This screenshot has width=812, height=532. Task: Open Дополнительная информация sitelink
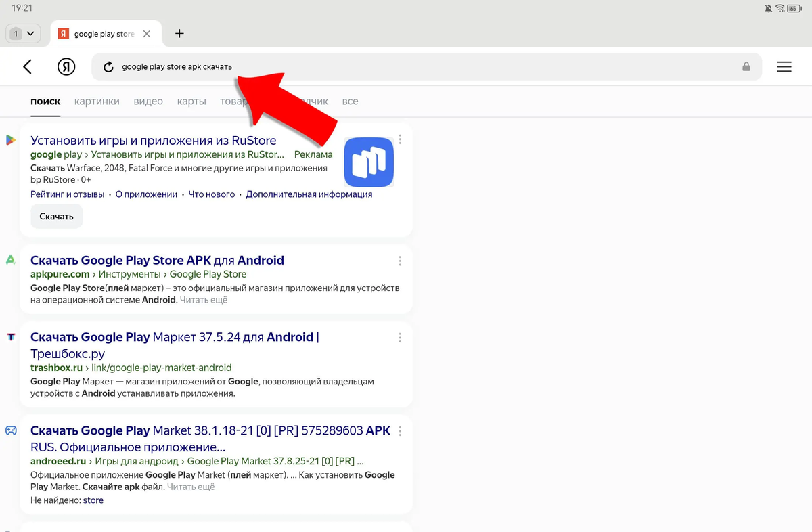click(x=309, y=194)
